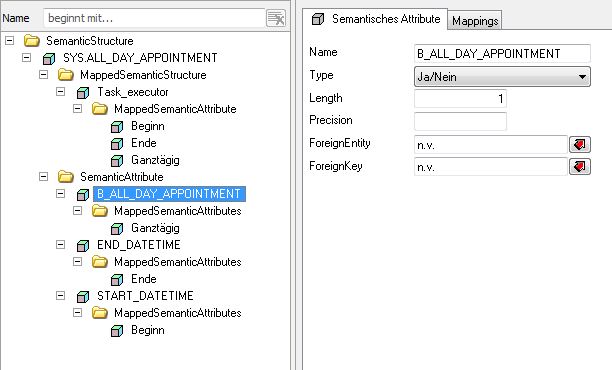This screenshot has height=370, width=612.
Task: Select the Semantisches Attribute tab
Action: pyautogui.click(x=375, y=19)
